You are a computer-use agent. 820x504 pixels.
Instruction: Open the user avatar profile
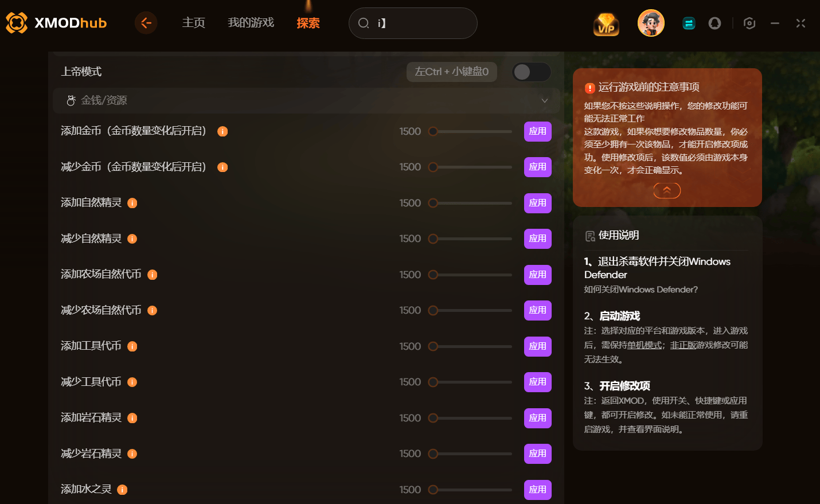(x=651, y=23)
